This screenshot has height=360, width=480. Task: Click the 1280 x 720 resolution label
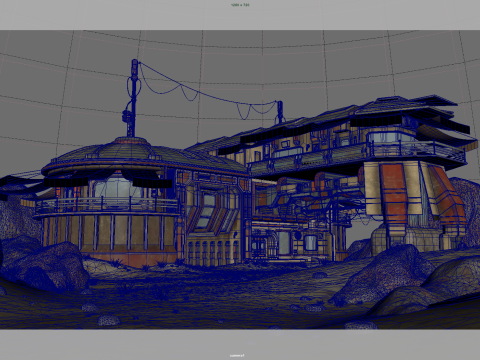[240, 5]
